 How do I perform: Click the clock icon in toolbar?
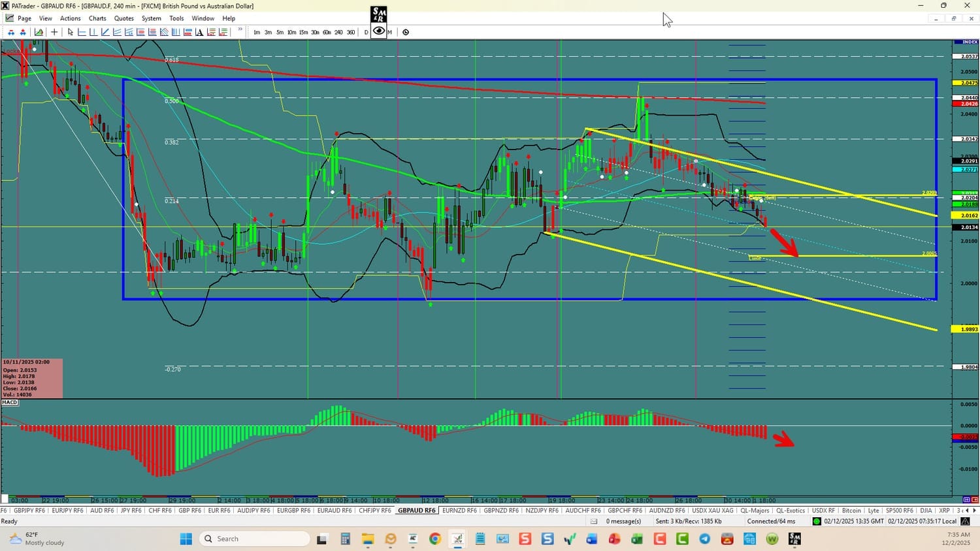click(x=406, y=32)
